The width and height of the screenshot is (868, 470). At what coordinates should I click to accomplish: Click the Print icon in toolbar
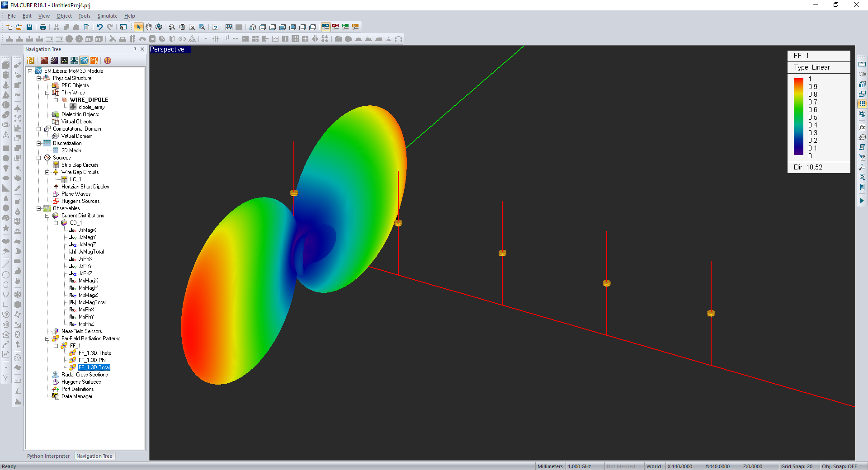[x=43, y=27]
